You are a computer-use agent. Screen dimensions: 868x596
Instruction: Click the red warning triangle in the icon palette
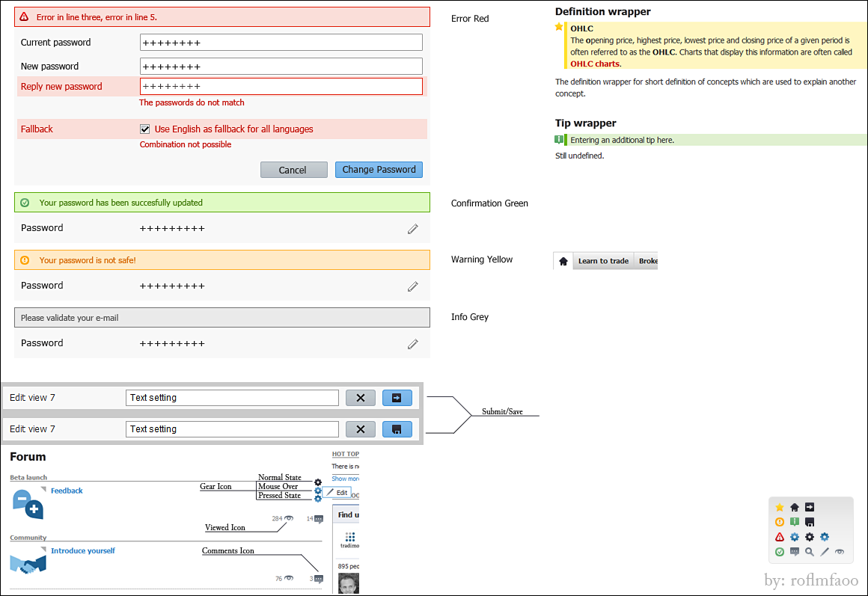[780, 537]
